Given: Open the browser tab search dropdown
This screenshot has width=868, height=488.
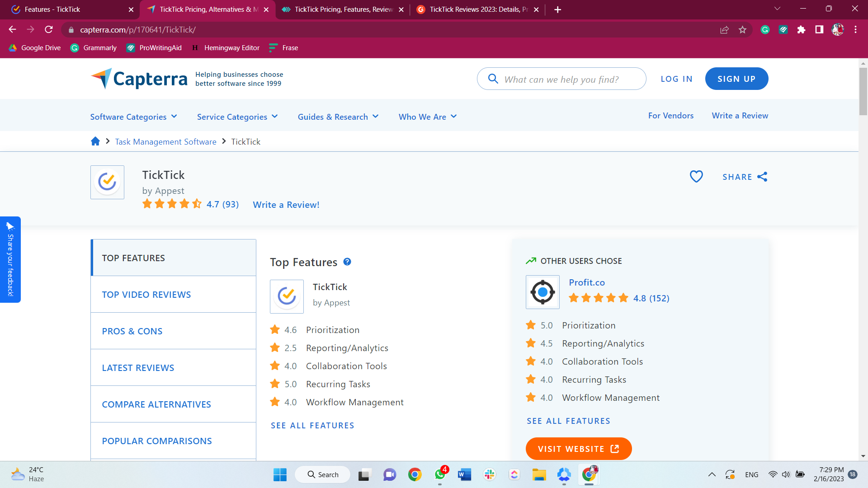Looking at the screenshot, I should point(777,8).
